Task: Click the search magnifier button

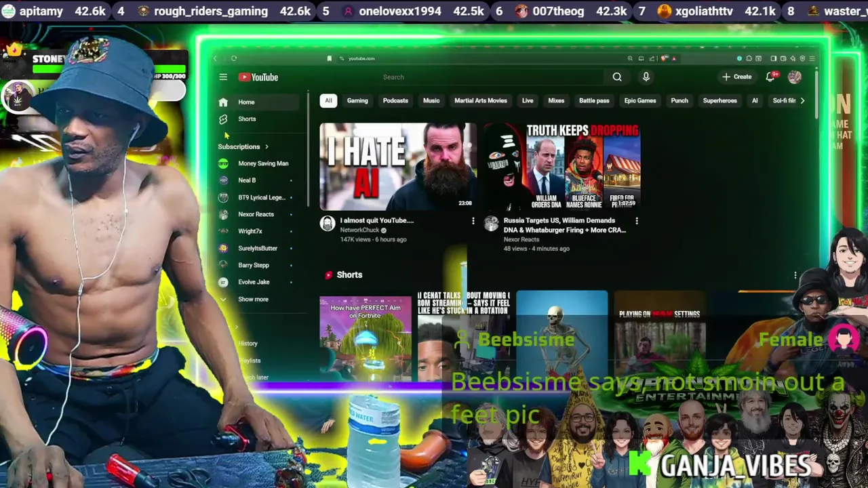Action: coord(617,77)
